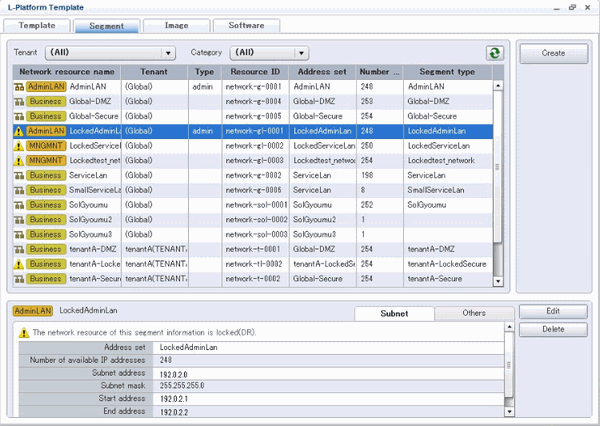Click warning icon on tenantA-Locked row

19,263
